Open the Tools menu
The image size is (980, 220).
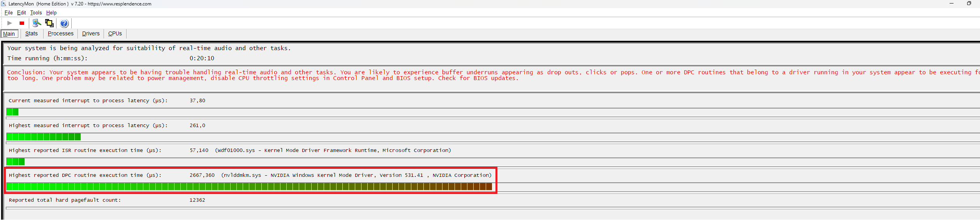coord(36,13)
